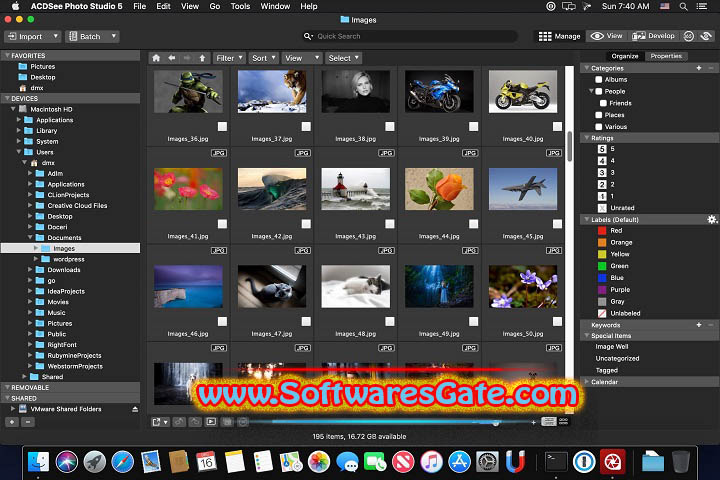Screen dimensions: 720x480
Task: Expand the Calendar section
Action: point(586,382)
